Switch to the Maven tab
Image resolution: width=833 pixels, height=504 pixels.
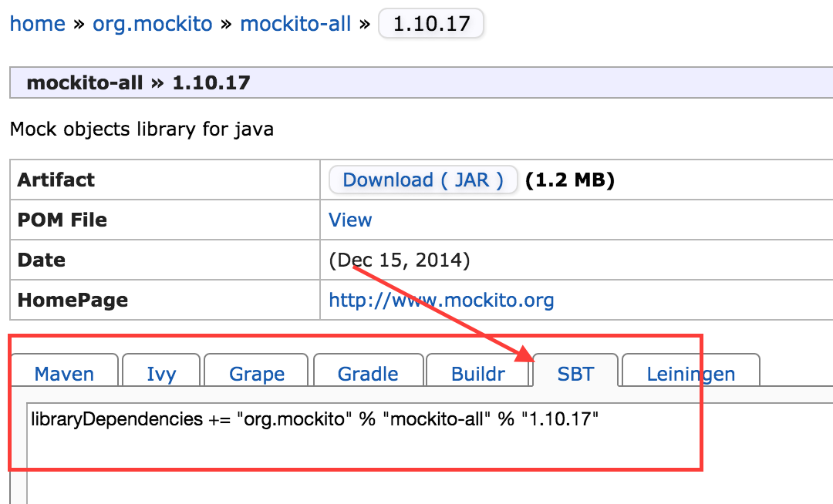pyautogui.click(x=64, y=374)
